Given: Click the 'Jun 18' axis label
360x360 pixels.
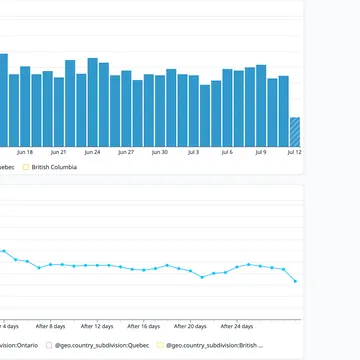Looking at the screenshot, I should pos(25,152).
